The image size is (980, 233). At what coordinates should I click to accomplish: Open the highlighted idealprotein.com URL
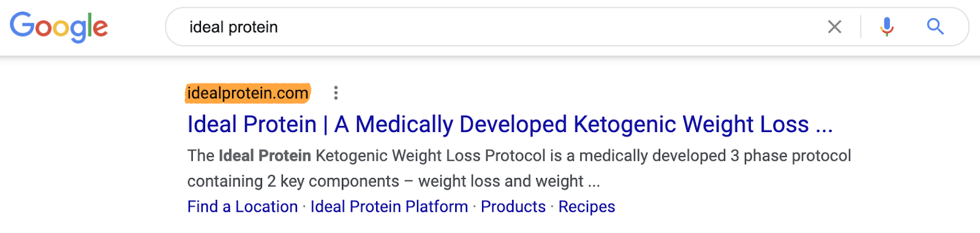pos(247,93)
